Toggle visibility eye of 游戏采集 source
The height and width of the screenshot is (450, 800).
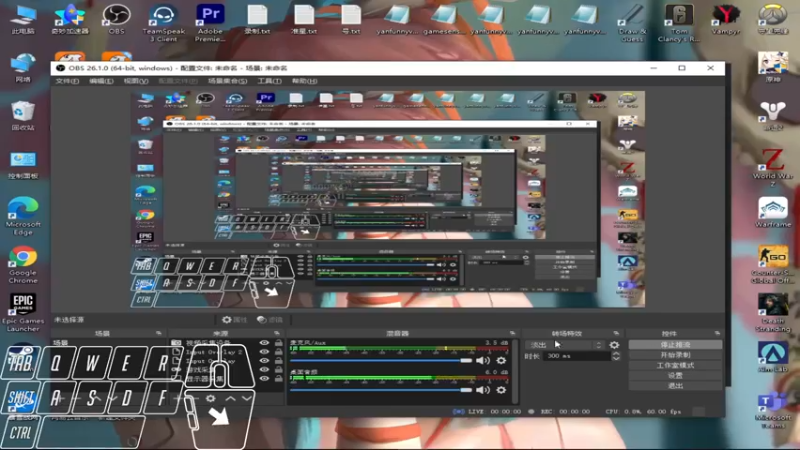[264, 369]
